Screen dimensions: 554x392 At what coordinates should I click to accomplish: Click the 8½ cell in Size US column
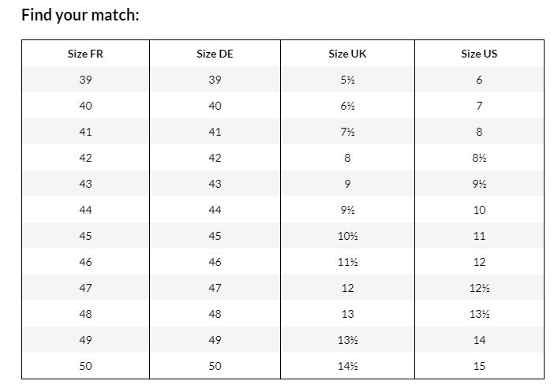coord(479,158)
